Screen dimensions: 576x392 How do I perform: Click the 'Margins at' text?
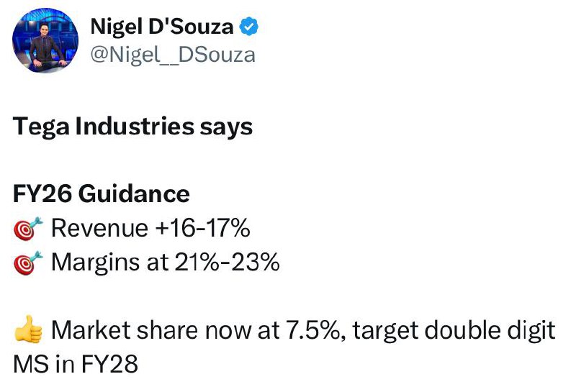pos(110,263)
